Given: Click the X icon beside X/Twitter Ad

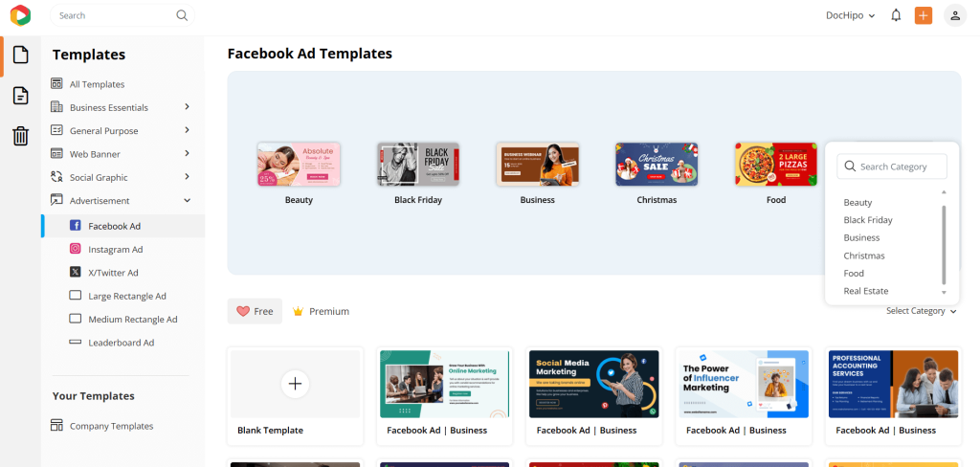Looking at the screenshot, I should point(75,272).
